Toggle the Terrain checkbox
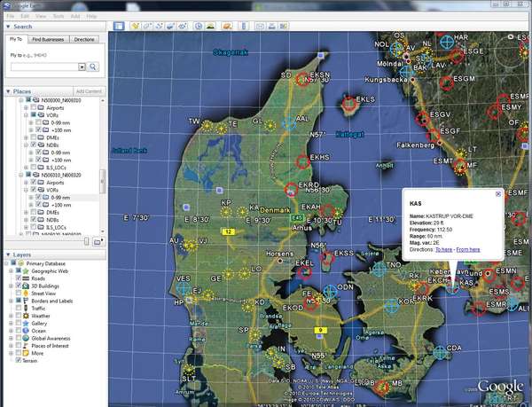 (19, 360)
